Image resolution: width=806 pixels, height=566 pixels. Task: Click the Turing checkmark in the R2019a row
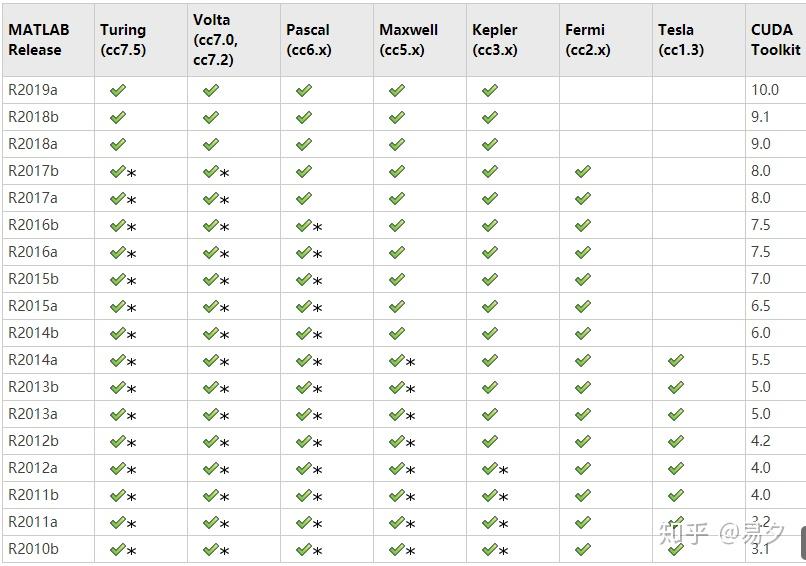click(118, 90)
